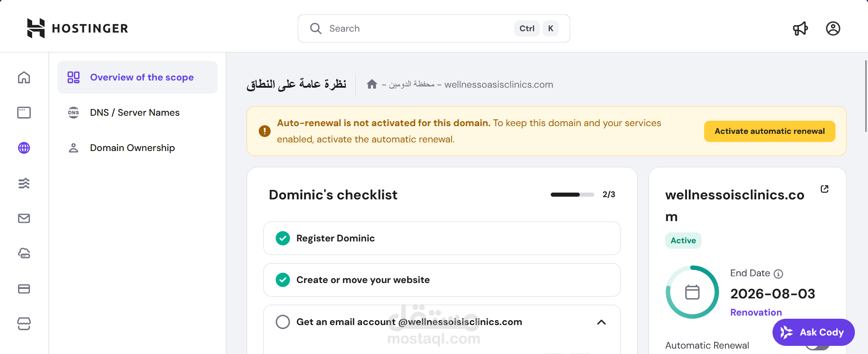Click the Renovation link
Screen dimensions: 868x354
[756, 312]
